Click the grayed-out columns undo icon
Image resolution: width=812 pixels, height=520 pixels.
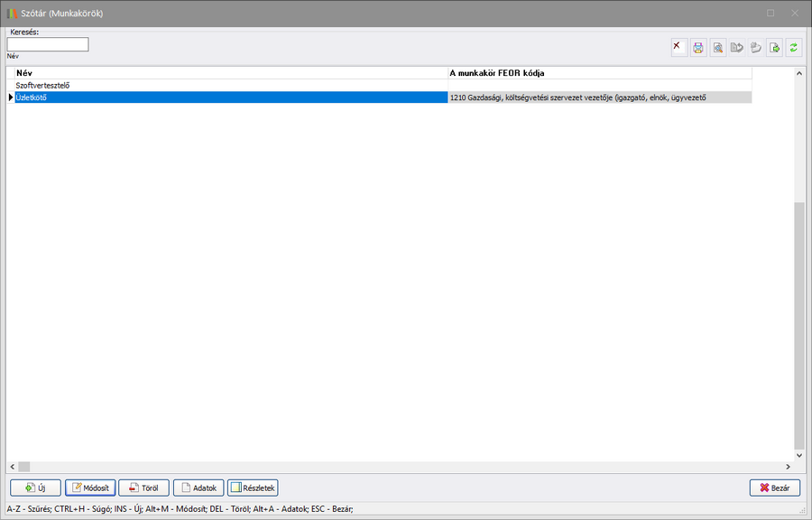[736, 48]
